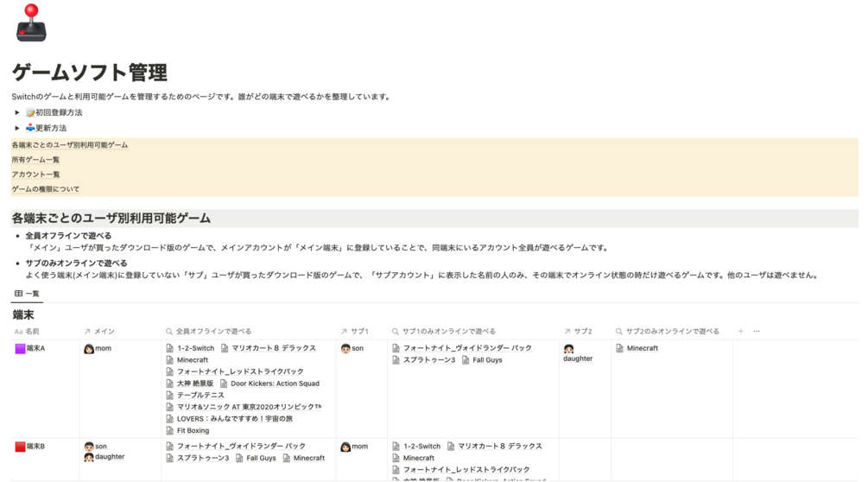Add a new property with the plus icon

pos(741,332)
